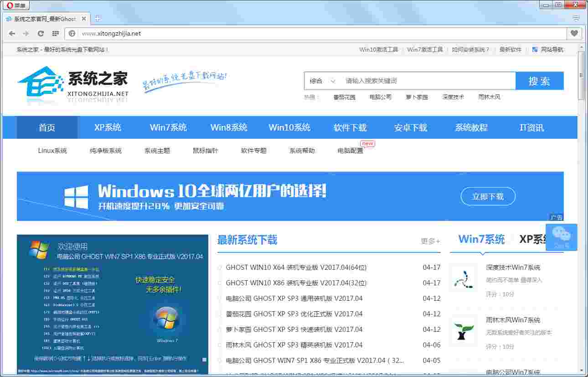Expand the 综合 search category dropdown

(322, 81)
